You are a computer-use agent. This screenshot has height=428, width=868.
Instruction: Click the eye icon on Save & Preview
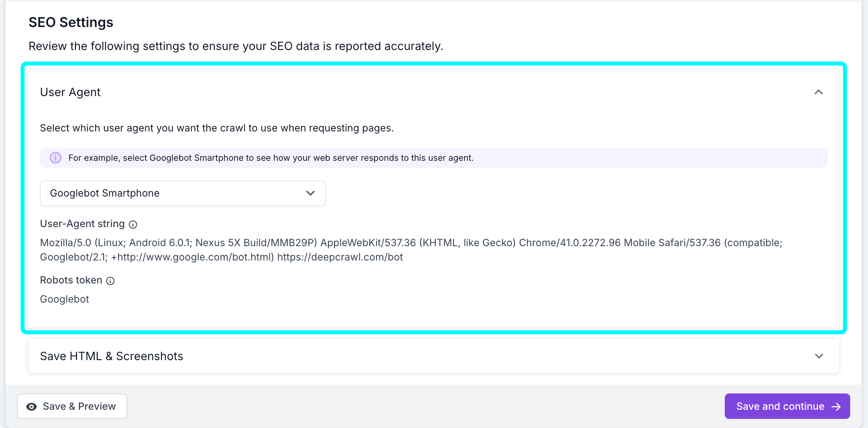31,406
